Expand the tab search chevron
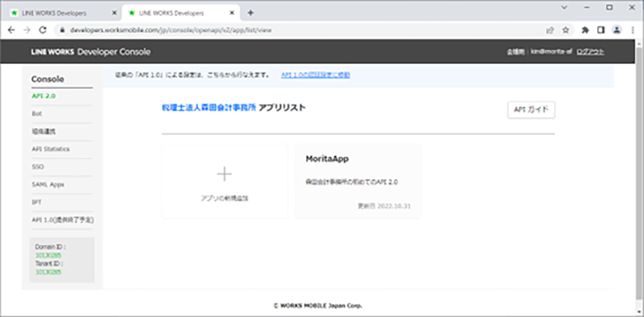 [564, 7]
